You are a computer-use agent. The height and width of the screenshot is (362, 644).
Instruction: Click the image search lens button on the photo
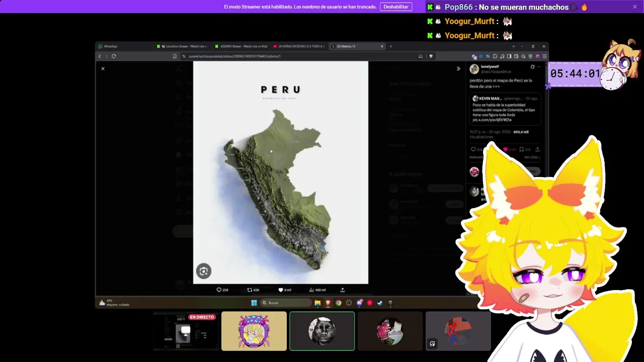pyautogui.click(x=204, y=271)
